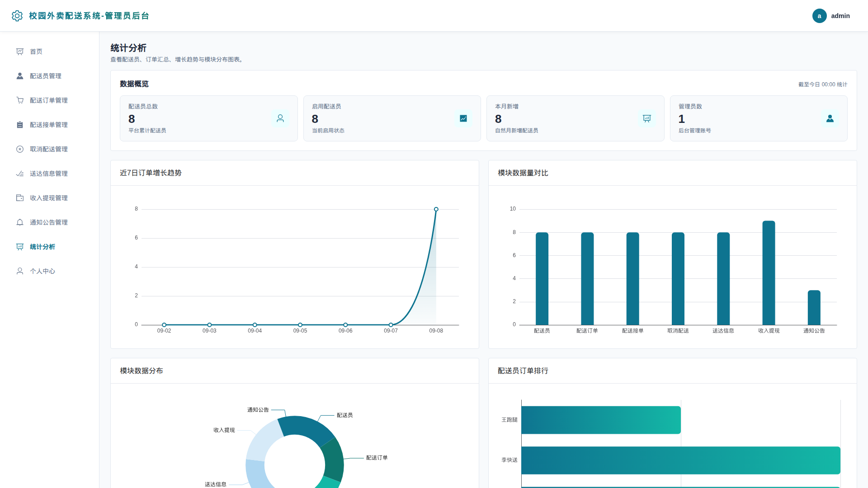The image size is (868, 488).
Task: Click the 截至今日 00:00 统计 text
Action: coord(823,84)
